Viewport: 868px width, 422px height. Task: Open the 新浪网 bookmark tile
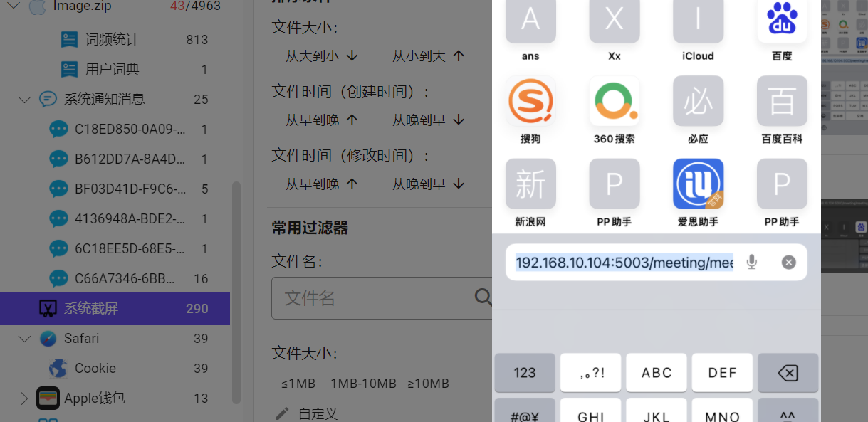(530, 184)
